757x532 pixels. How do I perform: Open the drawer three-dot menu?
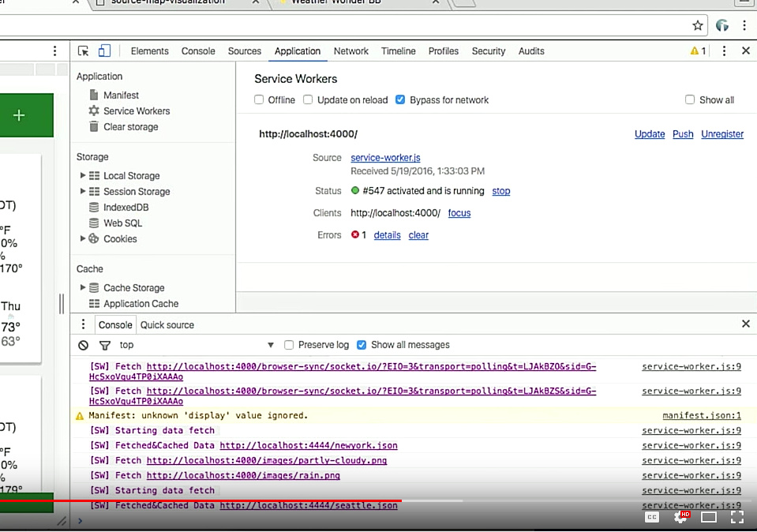83,324
